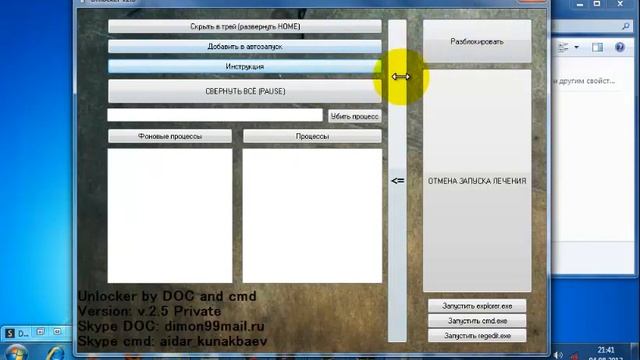Click the add to autostart button
The width and height of the screenshot is (640, 360).
coord(245,47)
